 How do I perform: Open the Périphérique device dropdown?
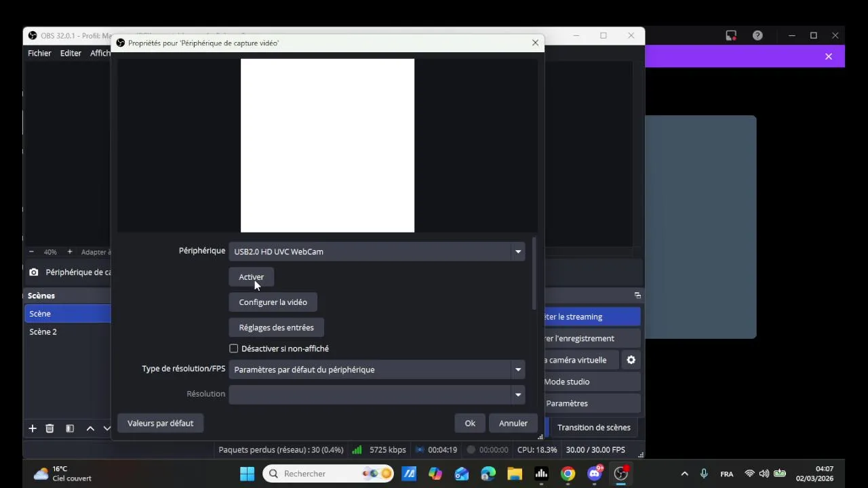[x=377, y=251]
